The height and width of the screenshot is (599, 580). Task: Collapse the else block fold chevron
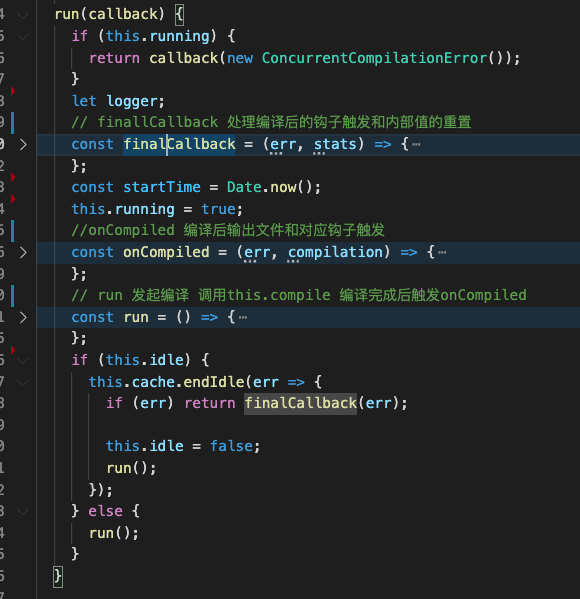(x=23, y=512)
